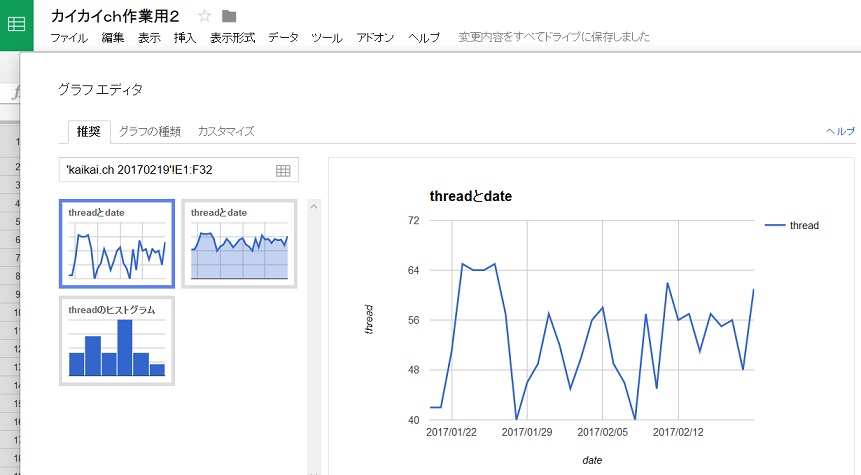Click the folder icon to move document
The width and height of the screenshot is (861, 475).
point(229,15)
